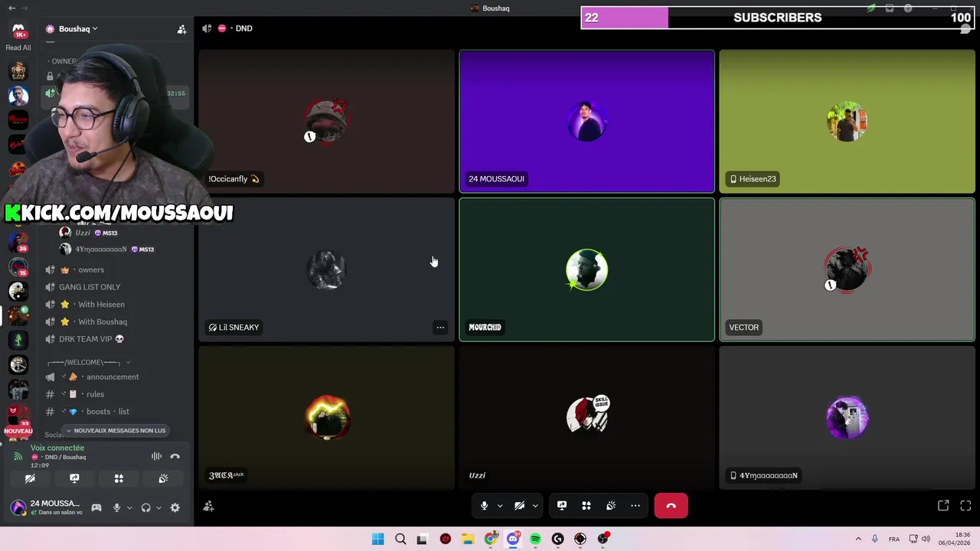980x551 pixels.
Task: Share screen from voice connected panel
Action: 74,478
